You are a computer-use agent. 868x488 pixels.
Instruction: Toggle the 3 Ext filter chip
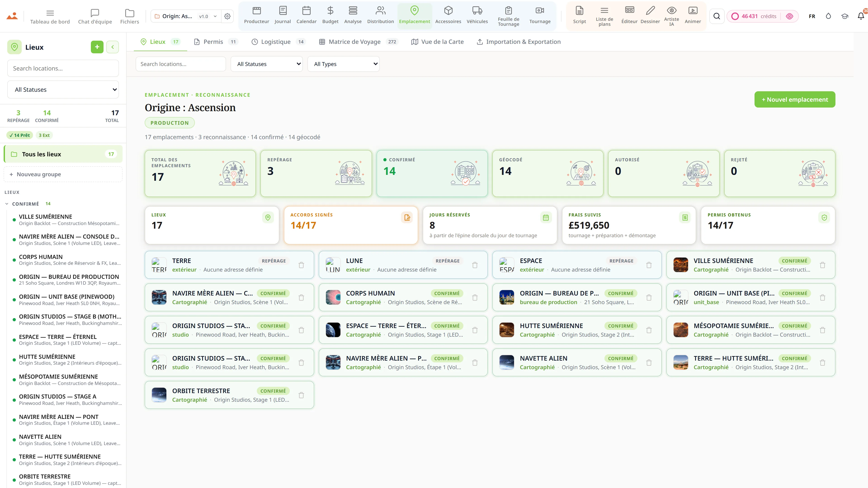(44, 135)
